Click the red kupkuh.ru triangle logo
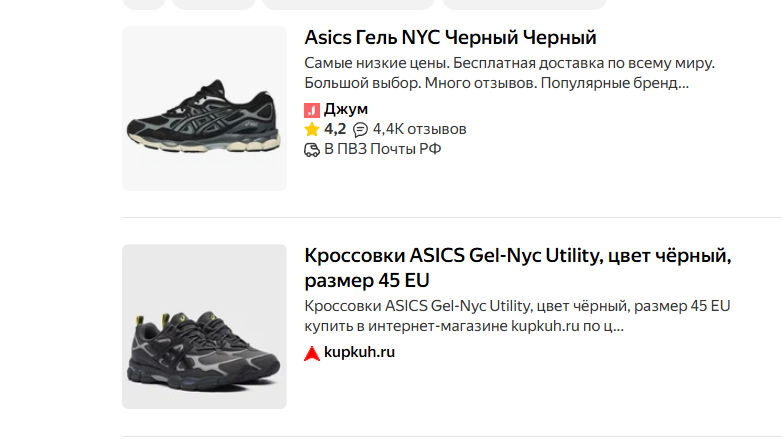 click(311, 353)
